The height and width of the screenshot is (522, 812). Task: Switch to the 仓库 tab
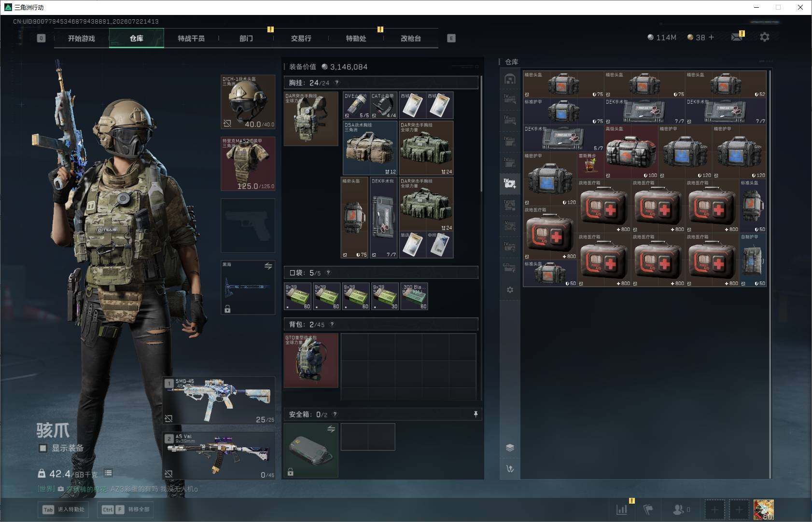137,38
